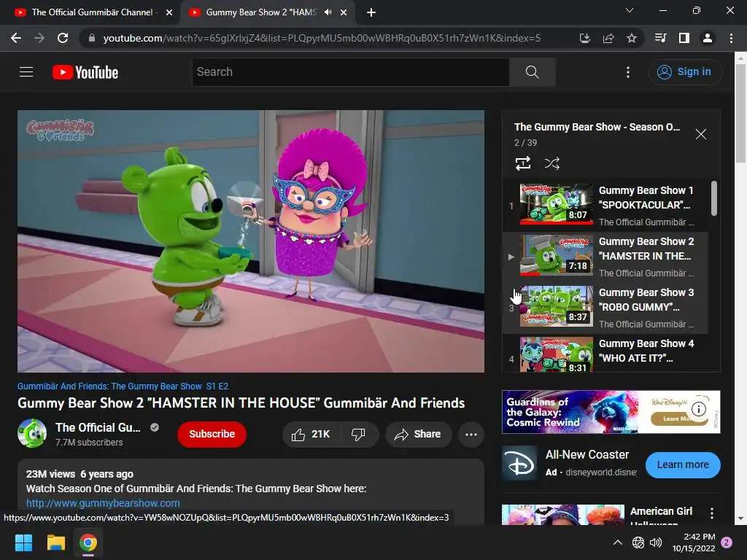Toggle loop playlist
Image resolution: width=747 pixels, height=560 pixels.
click(523, 163)
